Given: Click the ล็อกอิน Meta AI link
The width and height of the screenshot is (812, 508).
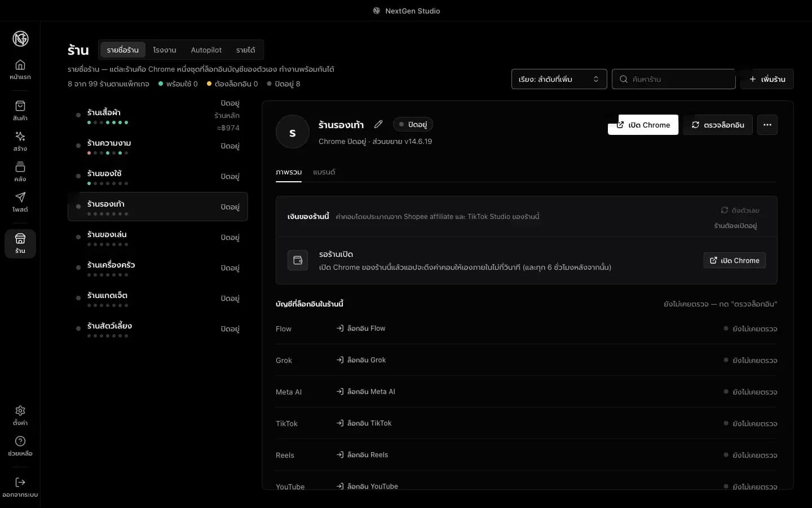Looking at the screenshot, I should [x=365, y=392].
